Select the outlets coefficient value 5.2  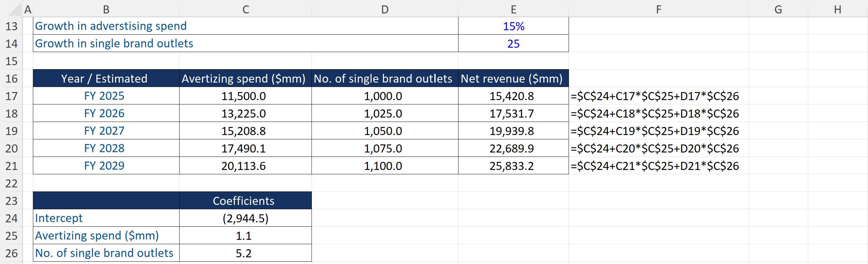243,253
